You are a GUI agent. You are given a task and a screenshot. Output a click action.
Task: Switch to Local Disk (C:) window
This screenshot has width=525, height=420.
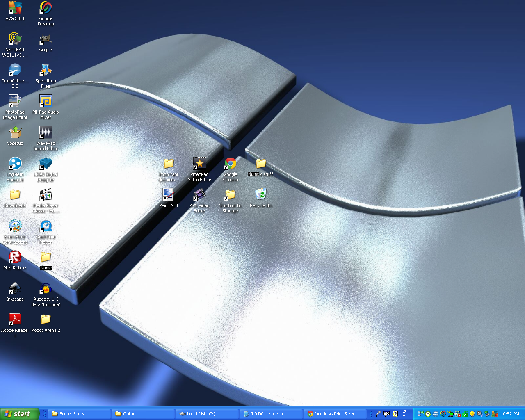(208, 414)
